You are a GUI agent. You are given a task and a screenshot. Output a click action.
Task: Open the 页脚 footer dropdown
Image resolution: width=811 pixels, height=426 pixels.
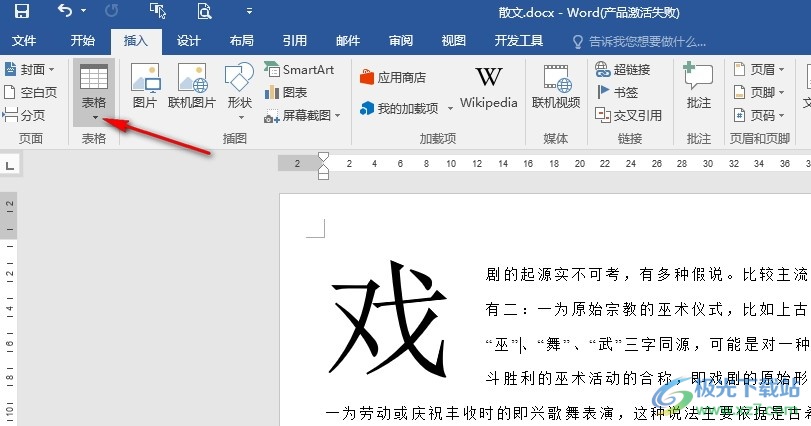[759, 93]
